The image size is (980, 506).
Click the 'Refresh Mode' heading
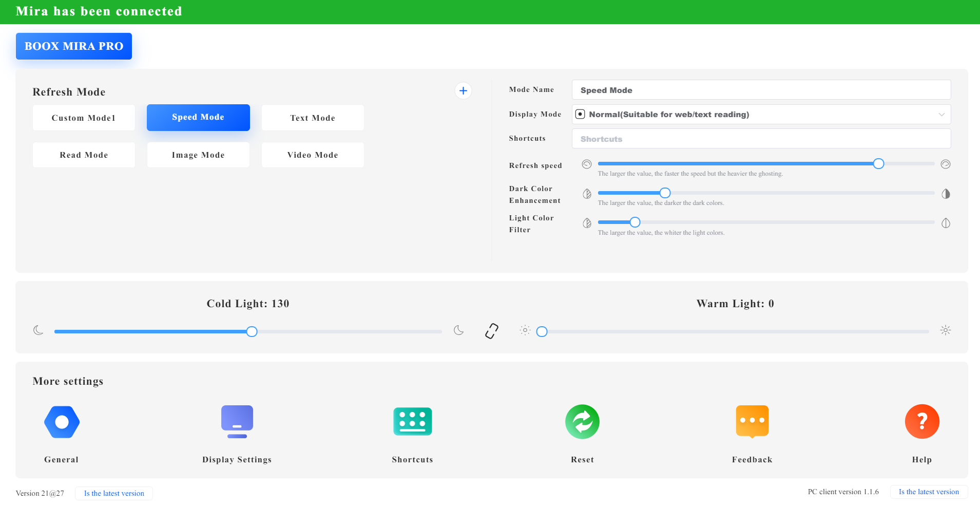click(x=69, y=92)
